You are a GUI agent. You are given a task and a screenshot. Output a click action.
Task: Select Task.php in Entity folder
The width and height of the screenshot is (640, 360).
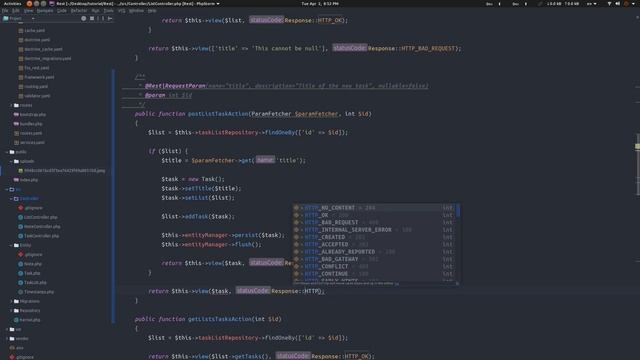[29, 273]
